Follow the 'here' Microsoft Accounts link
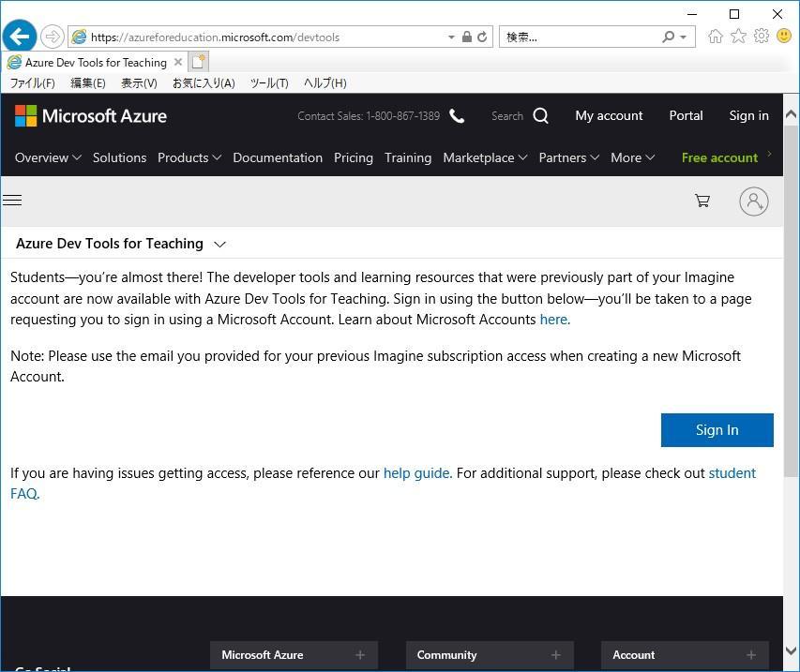This screenshot has width=800, height=672. pos(554,320)
